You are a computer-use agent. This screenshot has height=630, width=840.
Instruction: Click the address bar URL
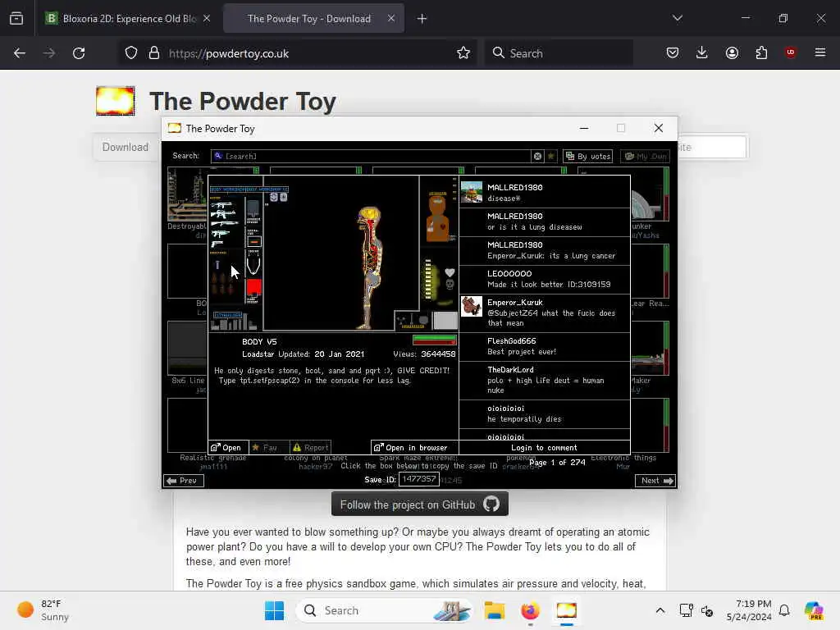coord(228,53)
